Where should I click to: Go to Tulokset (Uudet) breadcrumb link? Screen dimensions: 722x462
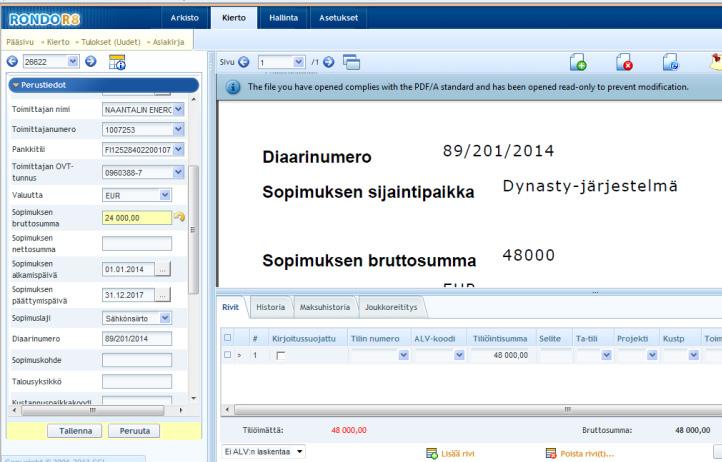tap(111, 42)
